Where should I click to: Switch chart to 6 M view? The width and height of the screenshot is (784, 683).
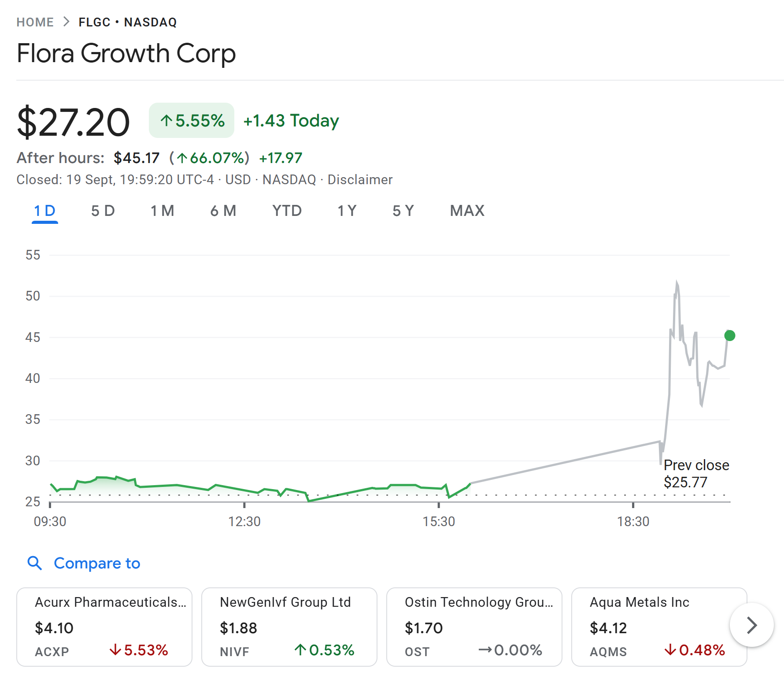(223, 211)
